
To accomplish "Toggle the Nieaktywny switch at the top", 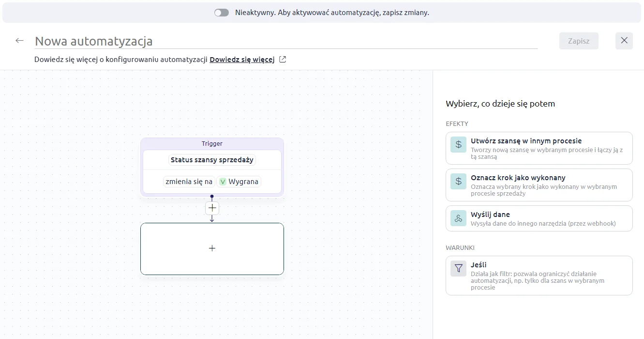I will pyautogui.click(x=221, y=12).
